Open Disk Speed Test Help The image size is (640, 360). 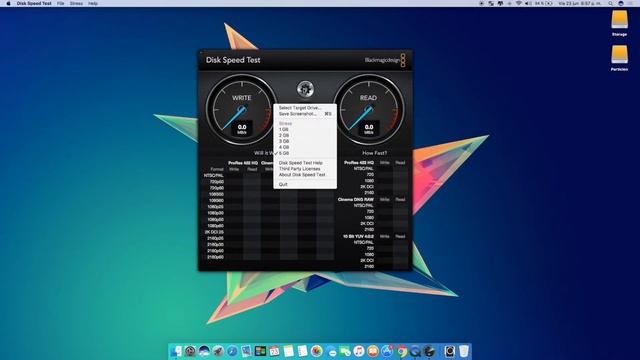tap(305, 163)
